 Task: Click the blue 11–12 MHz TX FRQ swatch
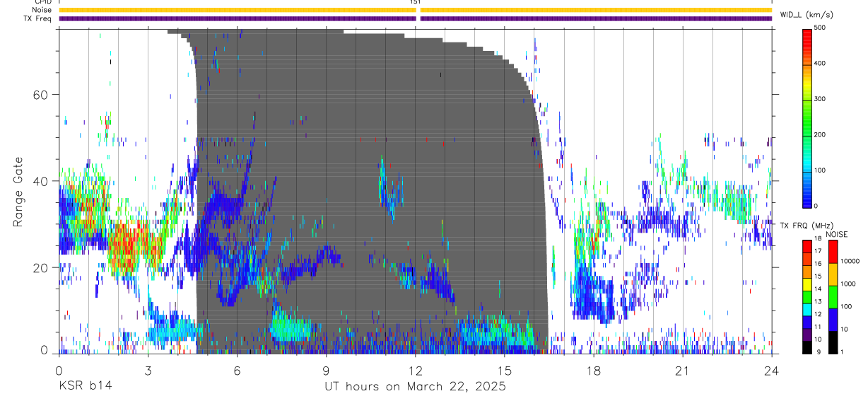click(x=807, y=322)
